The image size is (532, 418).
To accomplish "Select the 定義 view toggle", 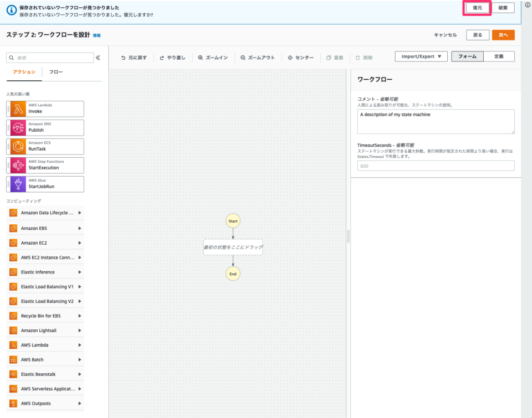I will (499, 56).
